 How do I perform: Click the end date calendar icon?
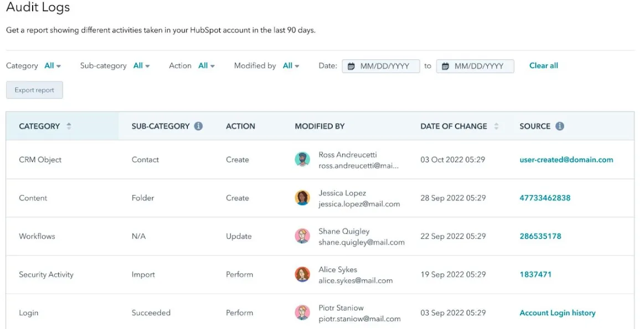pyautogui.click(x=445, y=66)
